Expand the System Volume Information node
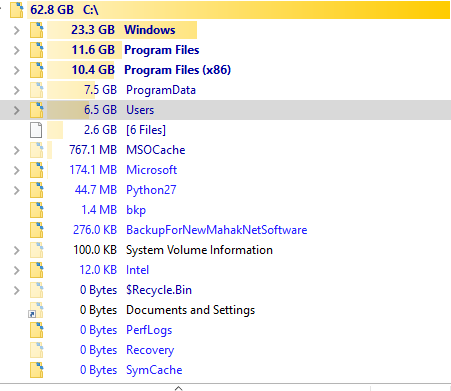Image resolution: width=451 pixels, height=391 pixels. pyautogui.click(x=16, y=250)
